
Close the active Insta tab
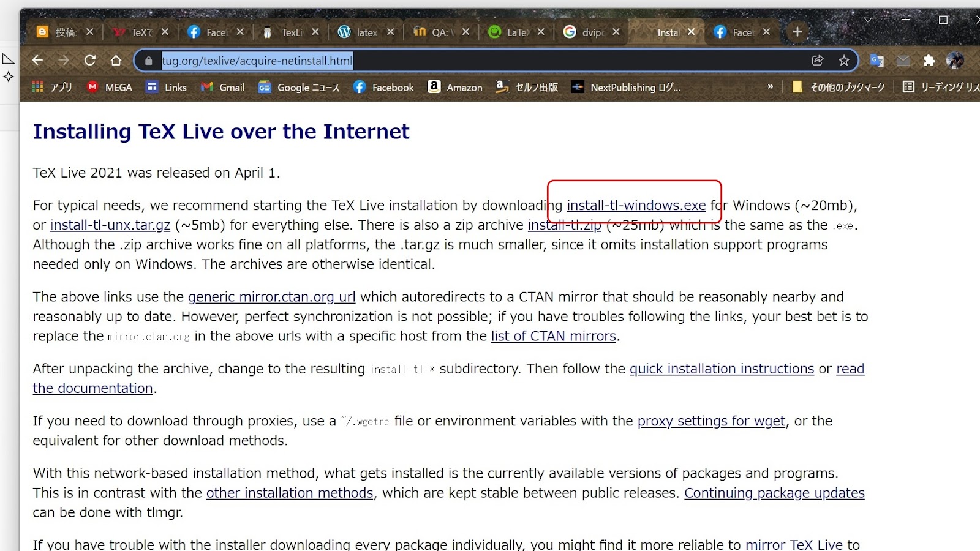pyautogui.click(x=692, y=32)
